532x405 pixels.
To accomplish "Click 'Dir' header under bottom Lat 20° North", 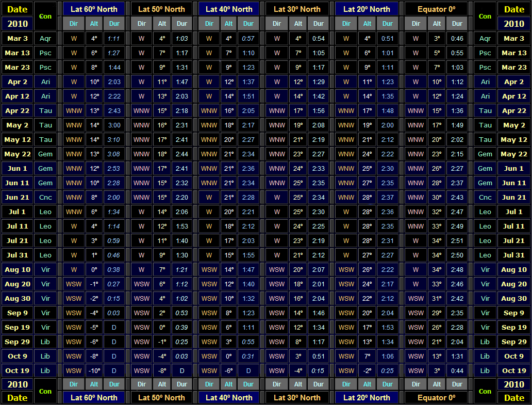I will pos(346,384).
